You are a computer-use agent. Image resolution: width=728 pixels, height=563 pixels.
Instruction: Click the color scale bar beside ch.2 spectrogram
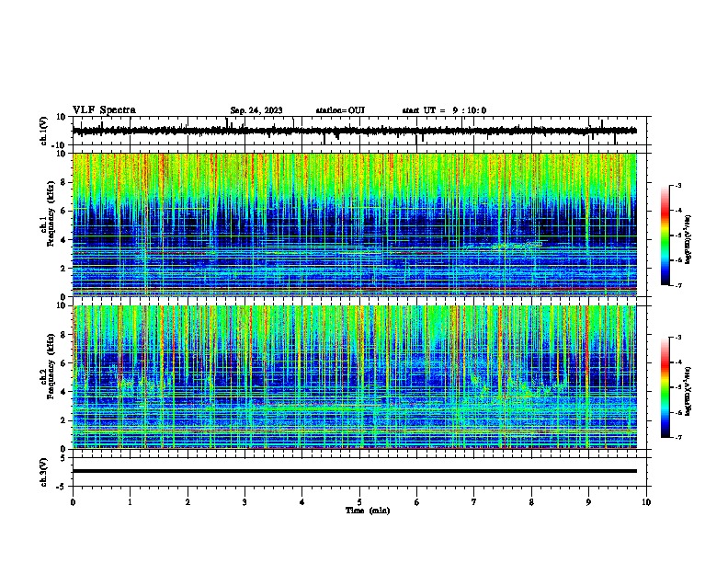[x=665, y=387]
